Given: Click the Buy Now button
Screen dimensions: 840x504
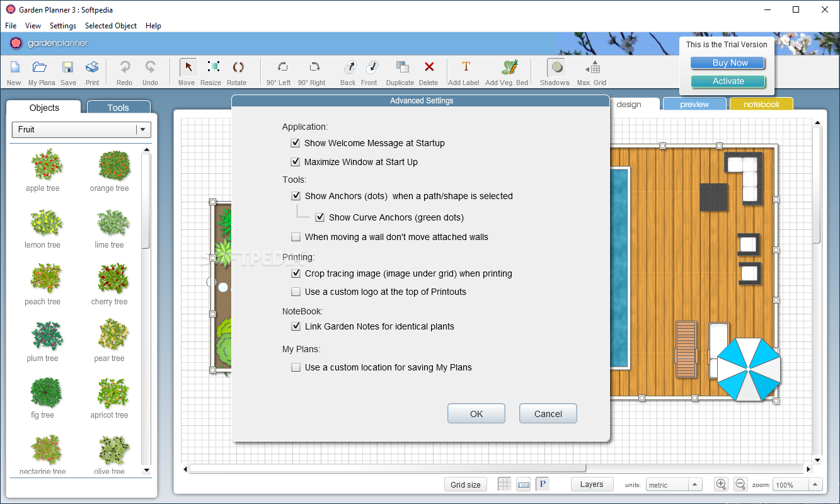Looking at the screenshot, I should click(728, 63).
